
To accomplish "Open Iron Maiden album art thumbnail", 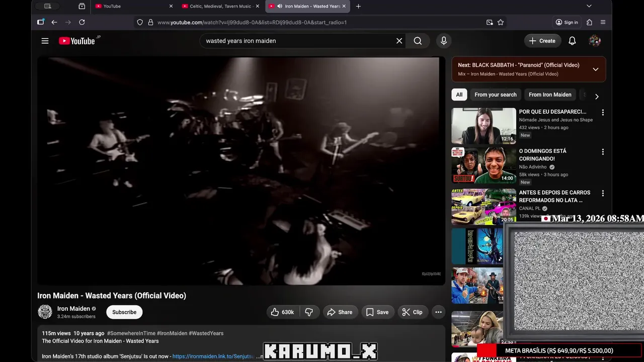I will click(477, 246).
